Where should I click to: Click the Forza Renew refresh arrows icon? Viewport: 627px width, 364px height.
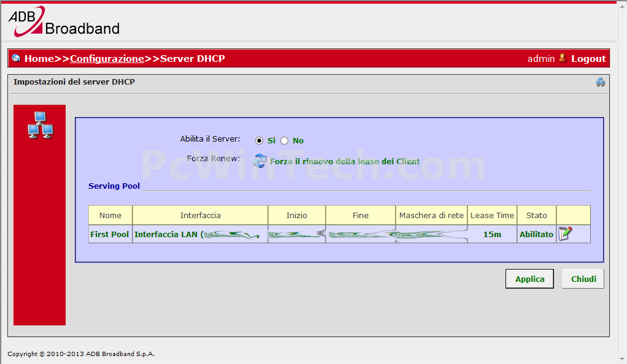(x=260, y=161)
